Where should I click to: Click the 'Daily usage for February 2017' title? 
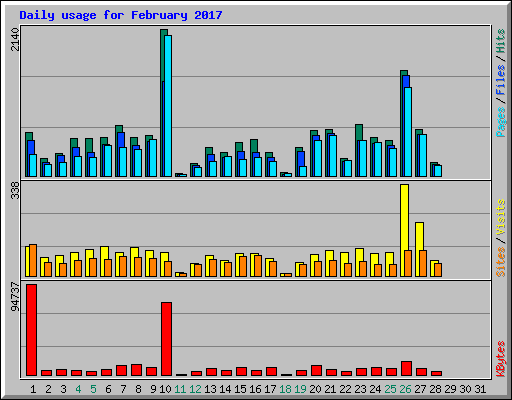pyautogui.click(x=121, y=16)
